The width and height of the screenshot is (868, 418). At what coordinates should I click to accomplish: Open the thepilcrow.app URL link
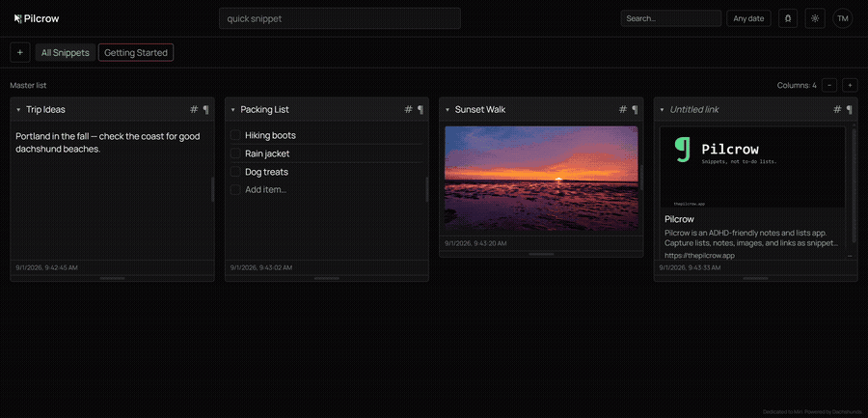pyautogui.click(x=700, y=256)
